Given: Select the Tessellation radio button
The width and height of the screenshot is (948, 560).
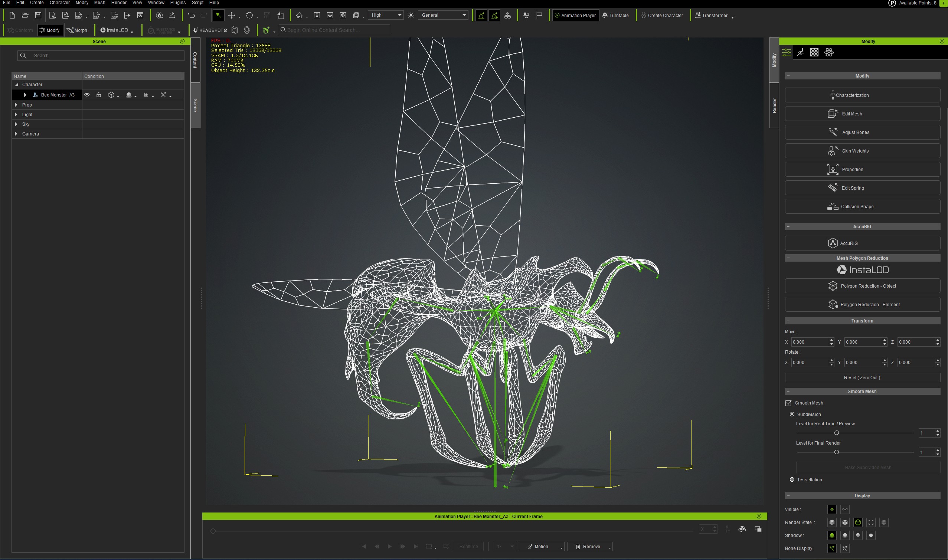Looking at the screenshot, I should click(x=792, y=479).
